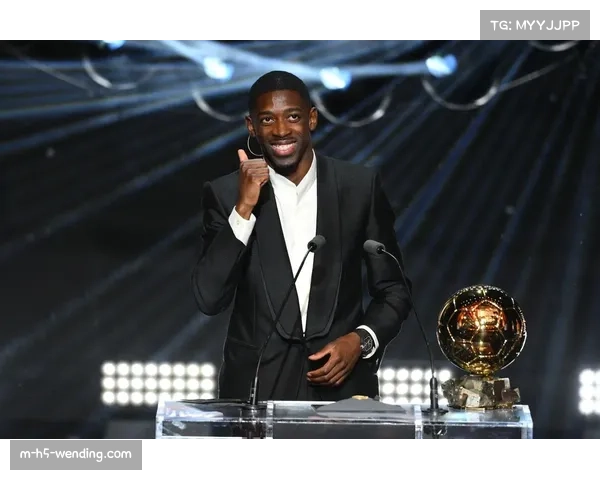
Task: Click the stage light panel at far right
Action: click(x=588, y=391)
